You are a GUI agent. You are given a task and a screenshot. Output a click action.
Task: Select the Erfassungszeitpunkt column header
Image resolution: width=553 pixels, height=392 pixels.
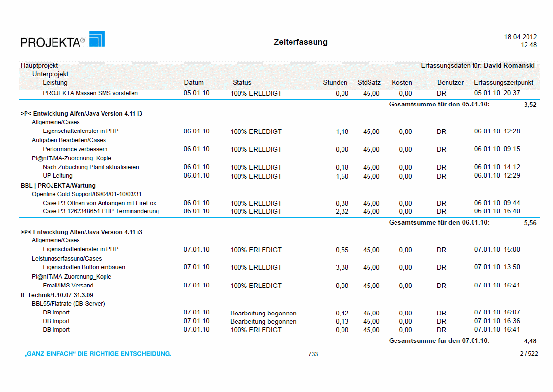[503, 82]
